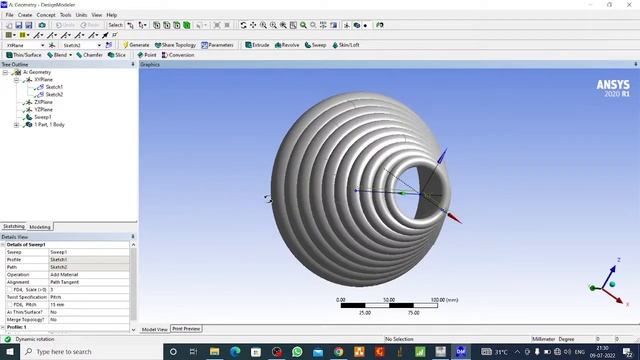
Task: Click the Twist Specification value Pitch
Action: (89, 298)
